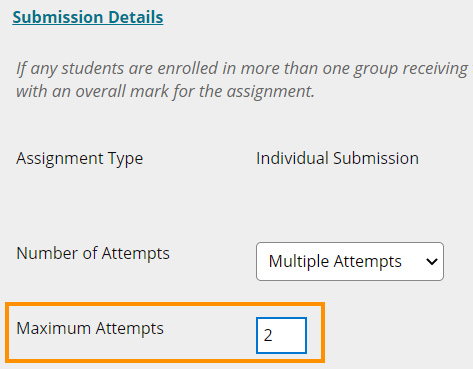Click the word 'Individual' beside Assignment Type
This screenshot has width=473, height=369.
(x=292, y=158)
